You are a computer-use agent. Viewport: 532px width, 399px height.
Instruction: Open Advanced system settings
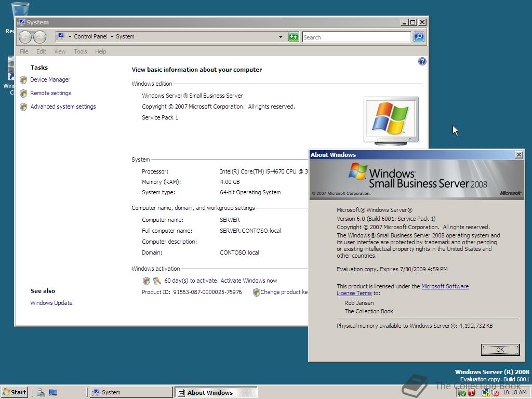click(x=63, y=107)
